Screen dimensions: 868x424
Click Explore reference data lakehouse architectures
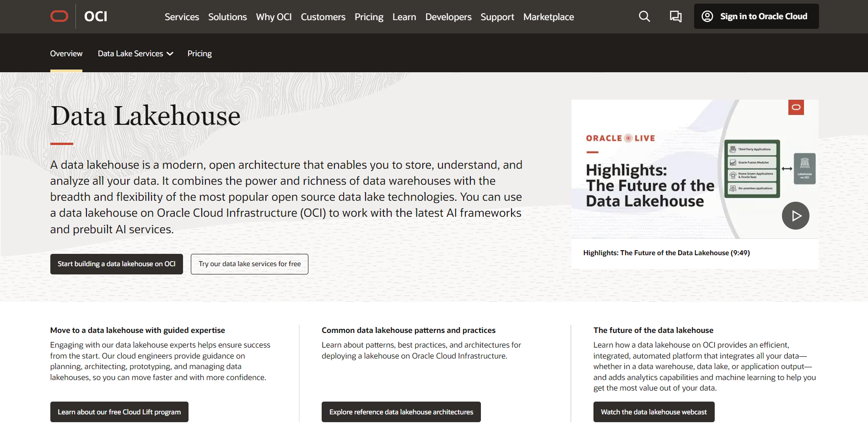pyautogui.click(x=401, y=412)
